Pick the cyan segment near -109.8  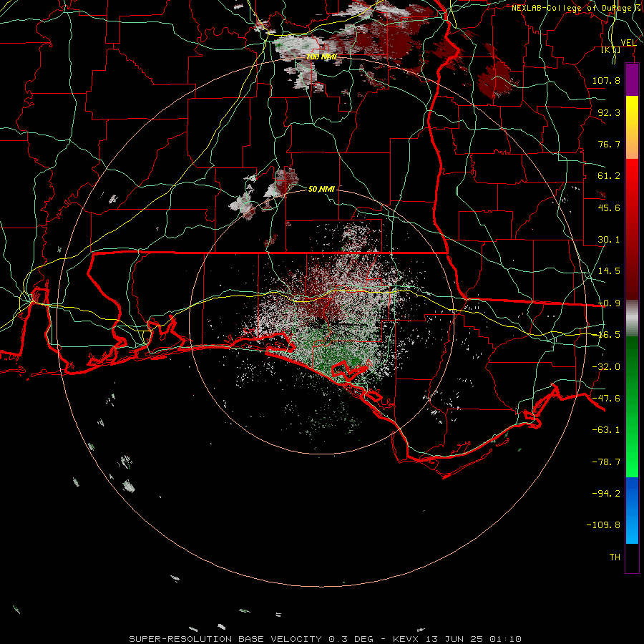pos(632,528)
